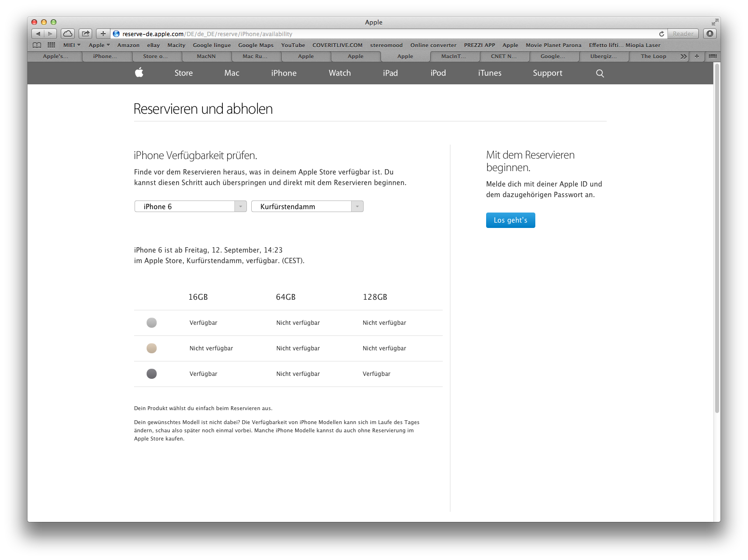Click the 16GB column heading
The height and width of the screenshot is (560, 748).
198,297
